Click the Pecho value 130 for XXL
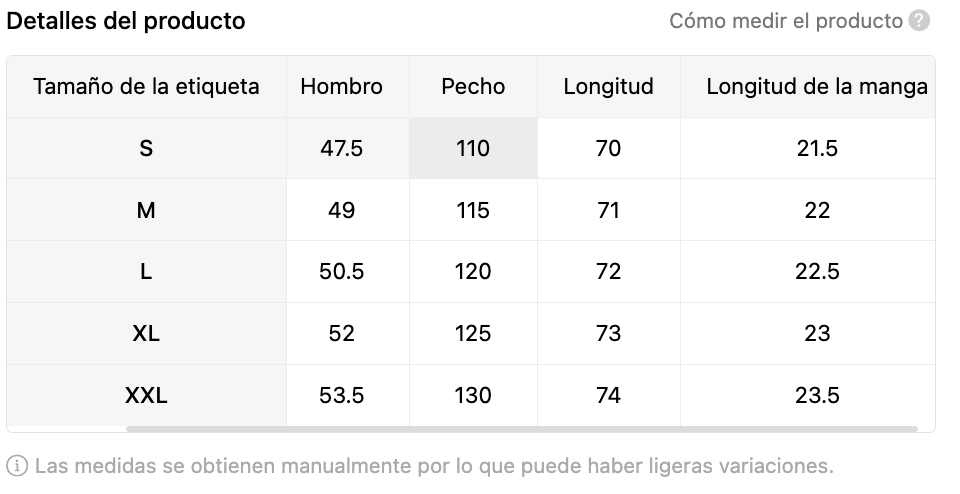The image size is (960, 494). 473,395
